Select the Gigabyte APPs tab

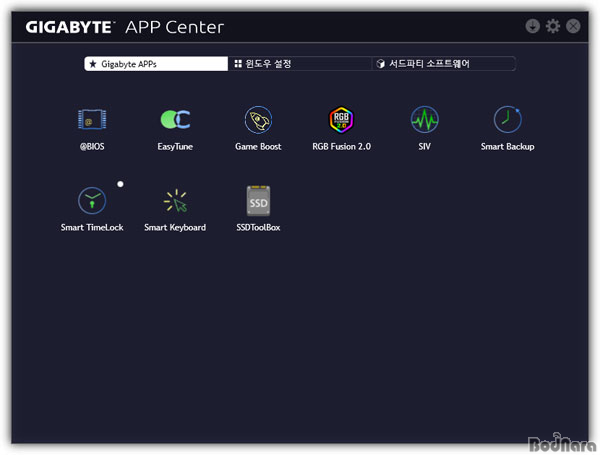156,64
